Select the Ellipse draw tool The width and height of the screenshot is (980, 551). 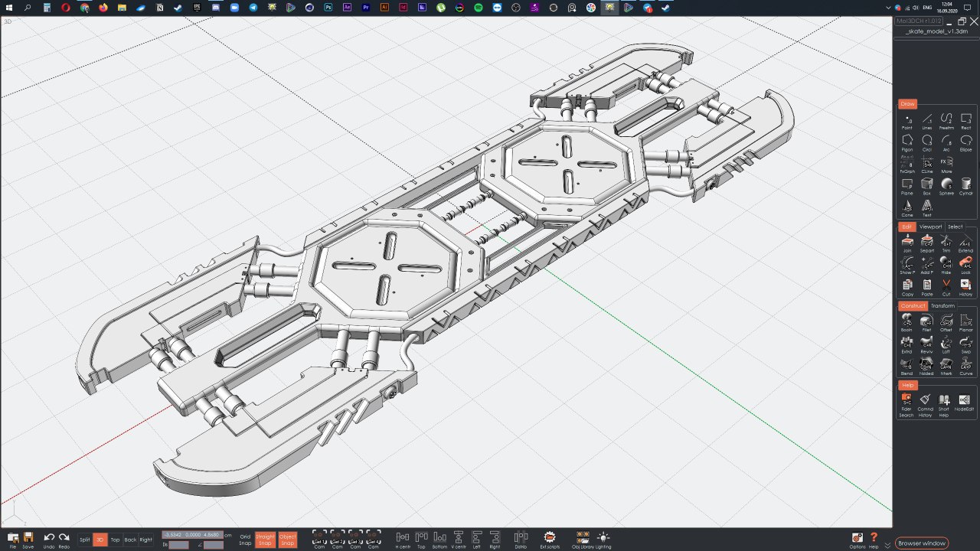pos(965,142)
